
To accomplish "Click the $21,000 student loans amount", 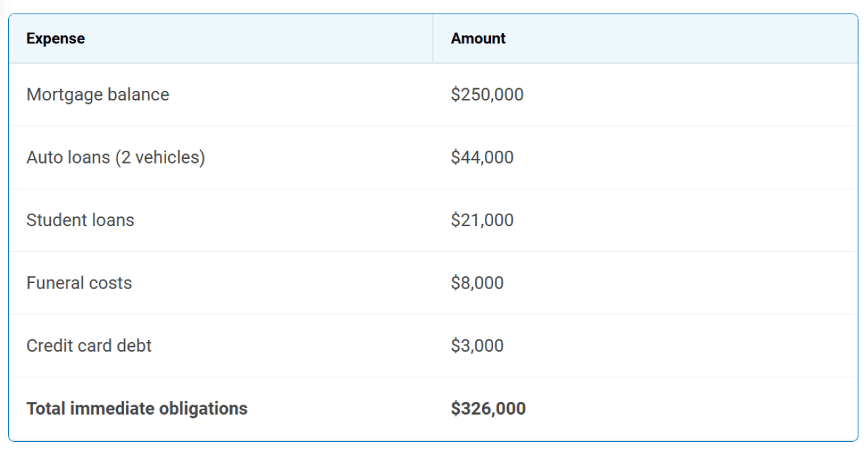I will point(482,221).
